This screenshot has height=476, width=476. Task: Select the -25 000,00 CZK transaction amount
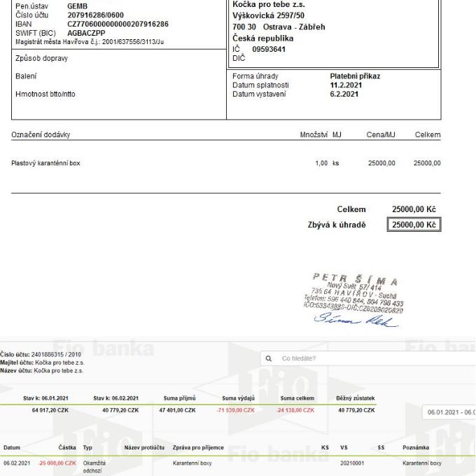tap(57, 463)
